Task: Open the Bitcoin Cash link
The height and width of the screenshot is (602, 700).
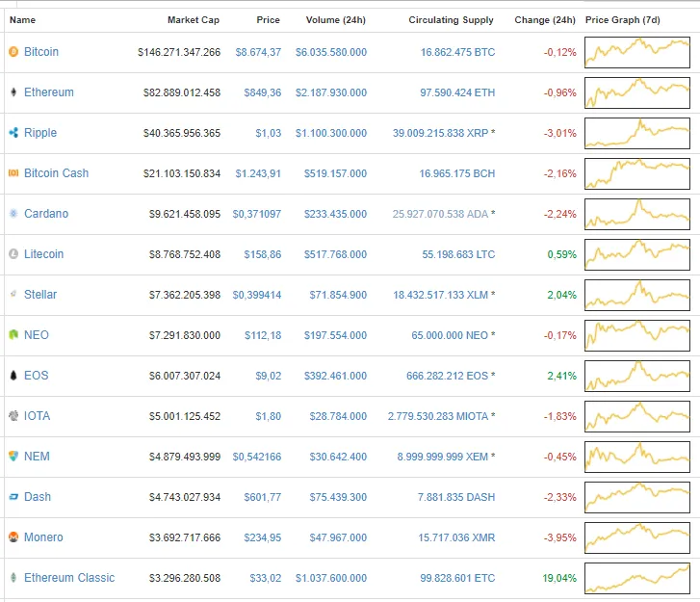Action: [x=56, y=173]
